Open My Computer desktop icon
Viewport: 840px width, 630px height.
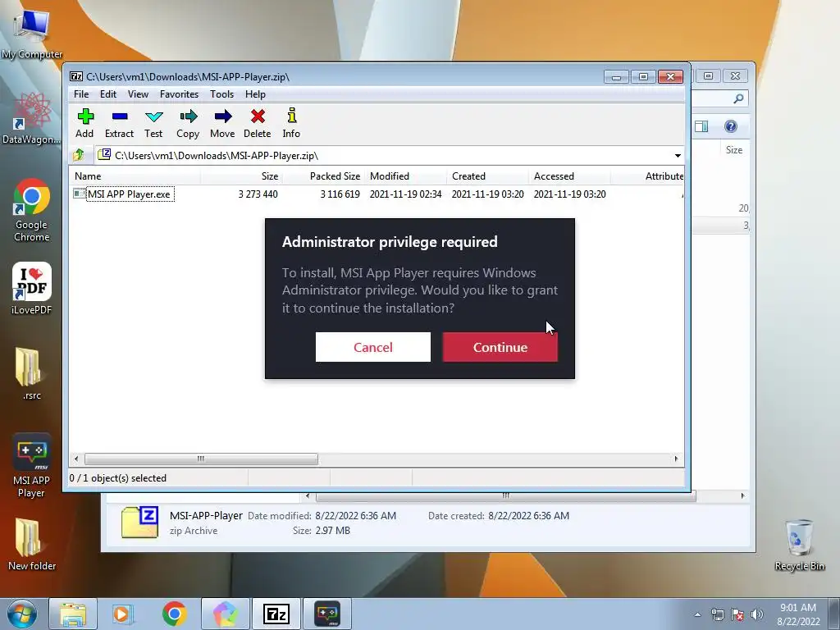(32, 33)
